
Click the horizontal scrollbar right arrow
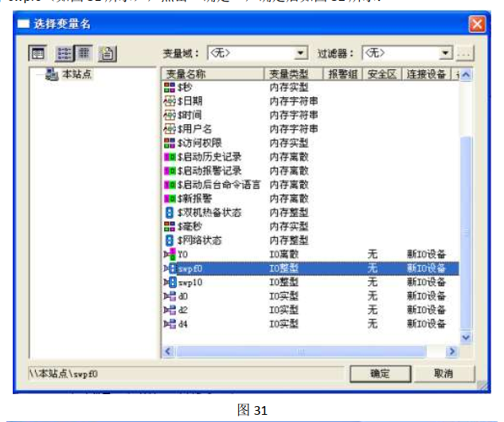452,350
